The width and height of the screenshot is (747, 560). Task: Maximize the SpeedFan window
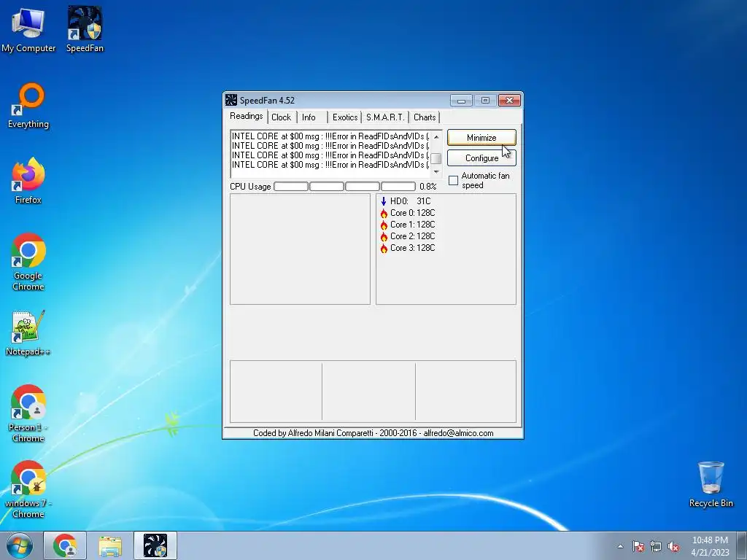pos(485,101)
